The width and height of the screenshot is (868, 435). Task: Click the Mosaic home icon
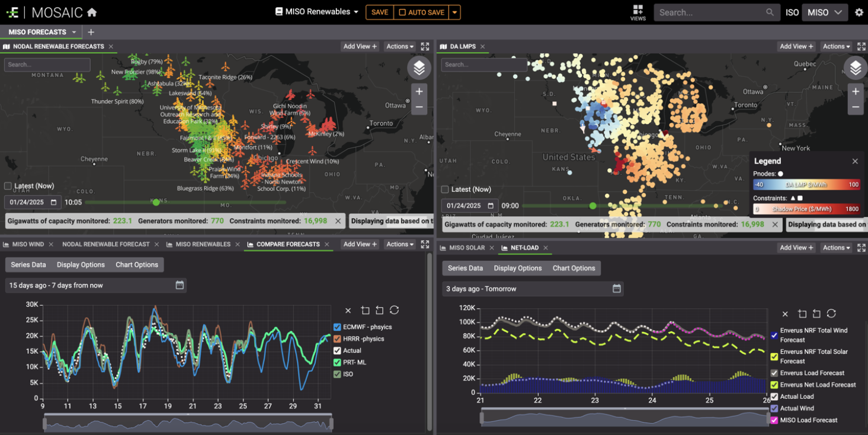92,12
